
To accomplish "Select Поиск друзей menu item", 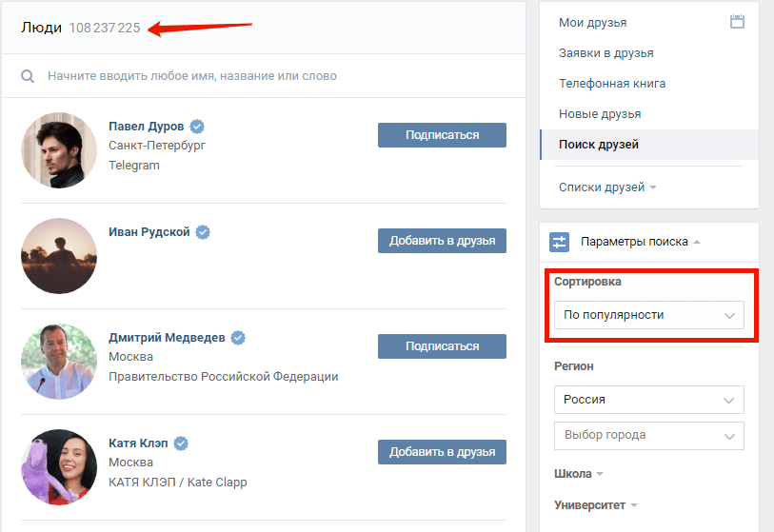I will (649, 145).
